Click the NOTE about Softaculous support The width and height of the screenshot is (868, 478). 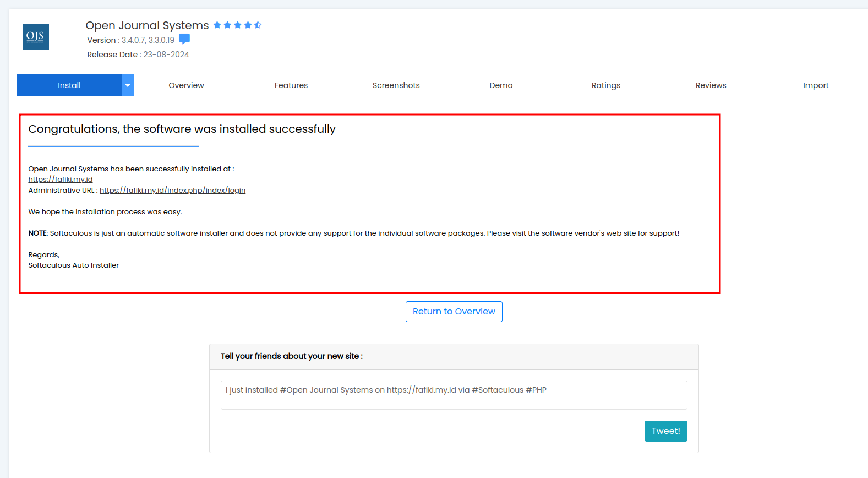[354, 233]
